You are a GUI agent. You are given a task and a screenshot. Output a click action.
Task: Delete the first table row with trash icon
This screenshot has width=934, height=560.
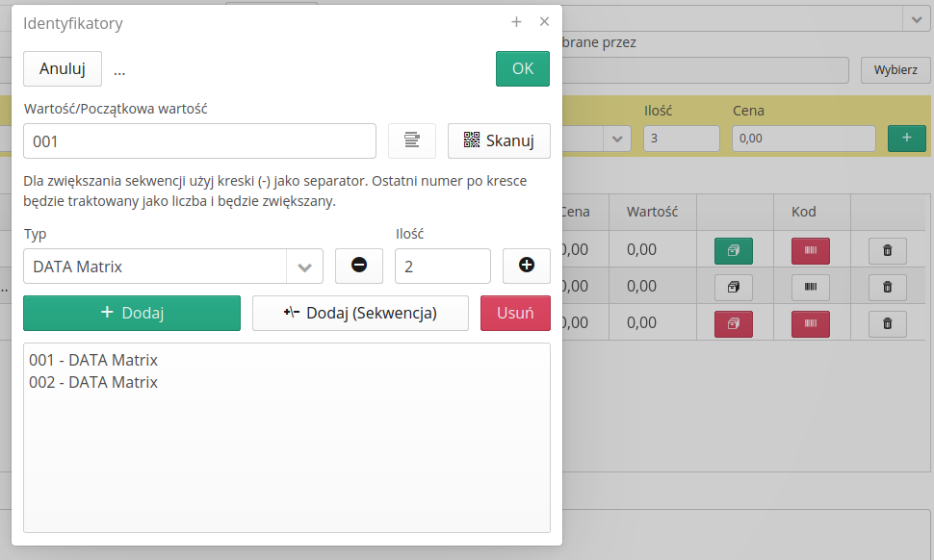coord(887,250)
